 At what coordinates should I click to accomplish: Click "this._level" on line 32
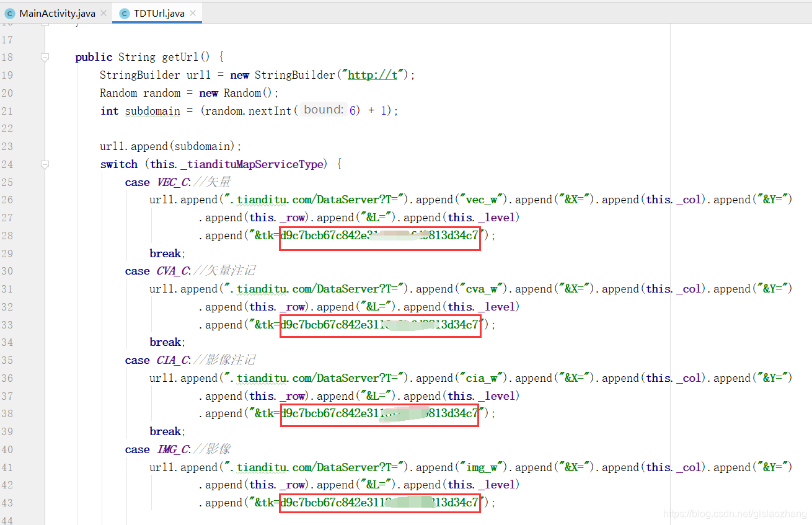coord(481,307)
